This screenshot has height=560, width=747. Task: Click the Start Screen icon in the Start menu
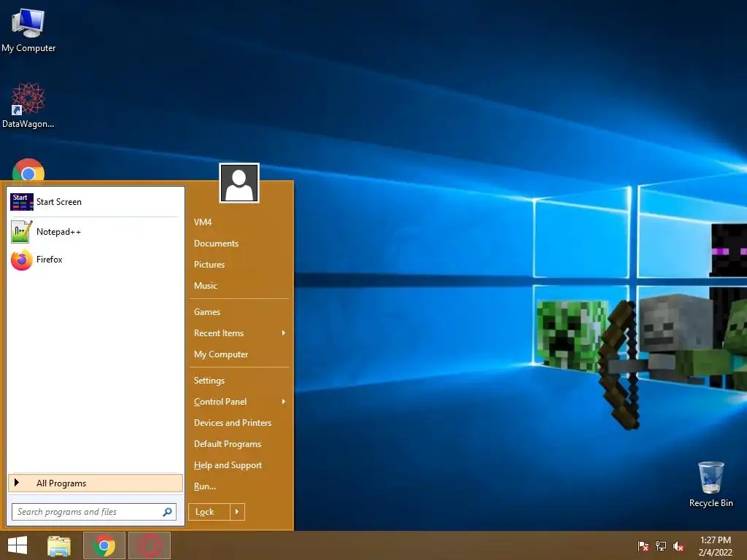22,202
